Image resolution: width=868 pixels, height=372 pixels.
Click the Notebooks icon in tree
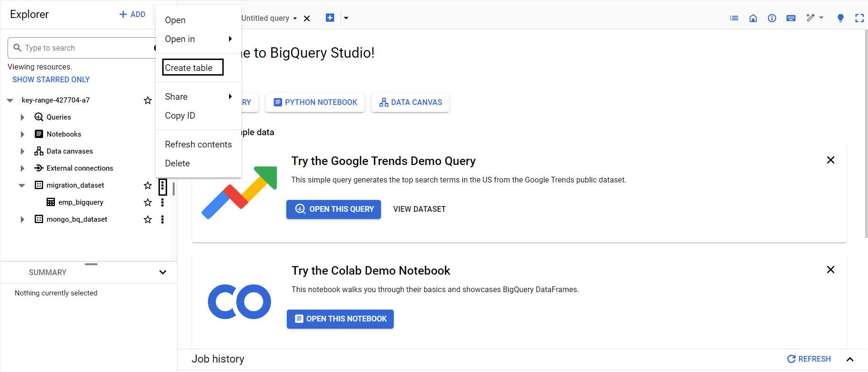39,134
